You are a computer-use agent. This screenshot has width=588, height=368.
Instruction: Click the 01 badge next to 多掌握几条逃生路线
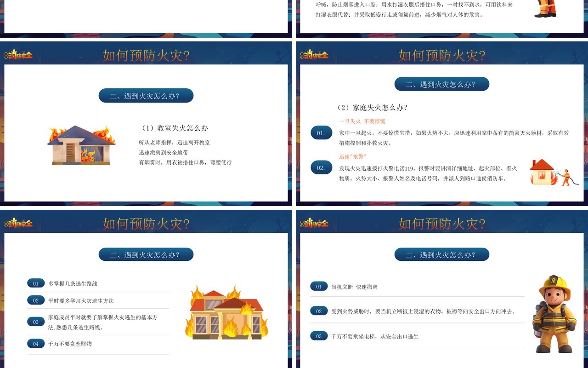click(36, 283)
